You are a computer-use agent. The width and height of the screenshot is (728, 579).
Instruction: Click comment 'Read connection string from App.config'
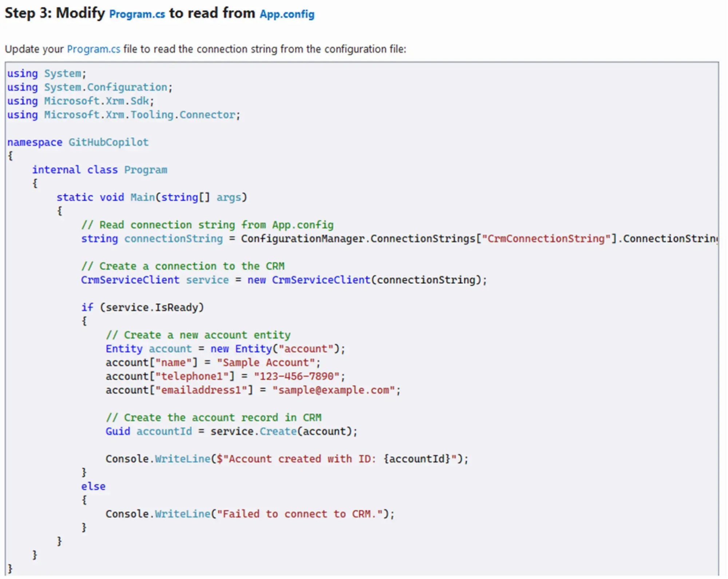coord(207,225)
